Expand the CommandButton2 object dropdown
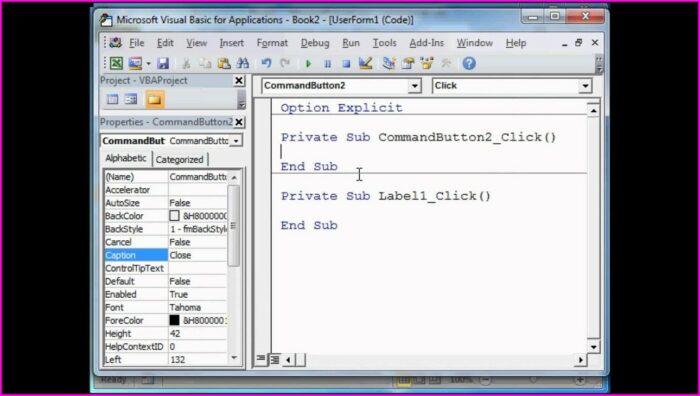 click(414, 86)
